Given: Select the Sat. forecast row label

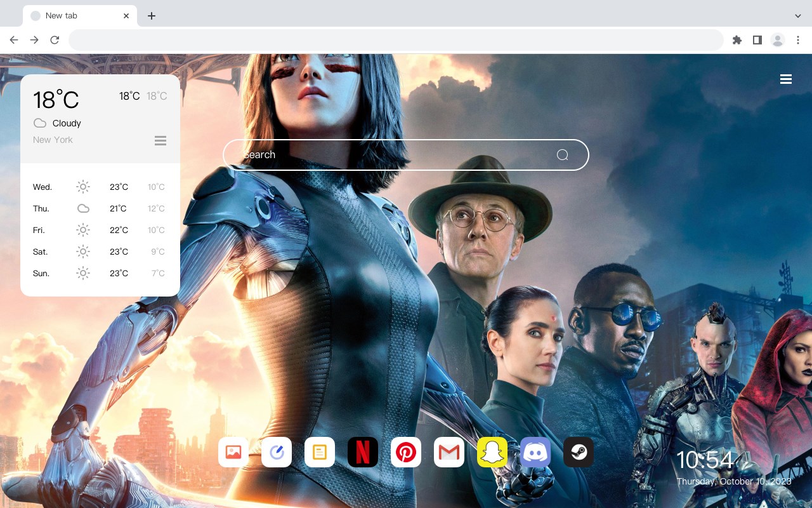Looking at the screenshot, I should [x=41, y=251].
